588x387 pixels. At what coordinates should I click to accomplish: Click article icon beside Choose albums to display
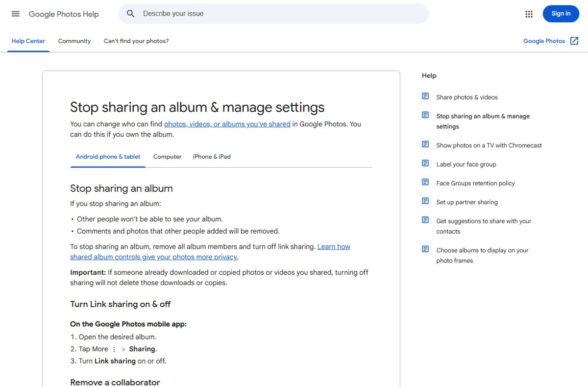[x=425, y=249]
